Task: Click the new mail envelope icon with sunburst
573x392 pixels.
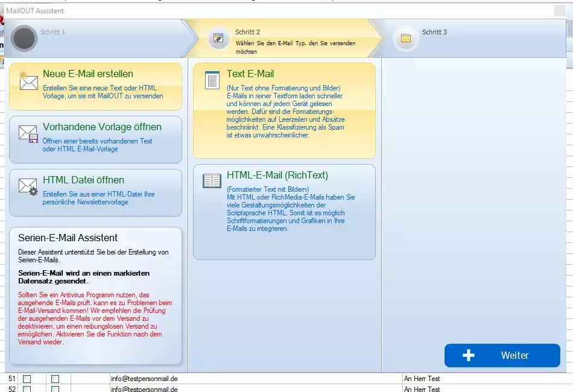Action: (x=28, y=81)
